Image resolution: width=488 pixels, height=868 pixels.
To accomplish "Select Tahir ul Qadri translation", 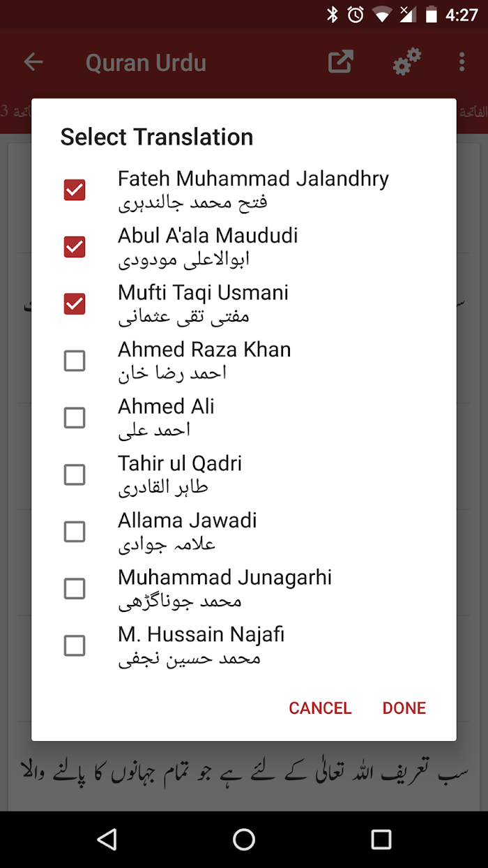I will [75, 475].
